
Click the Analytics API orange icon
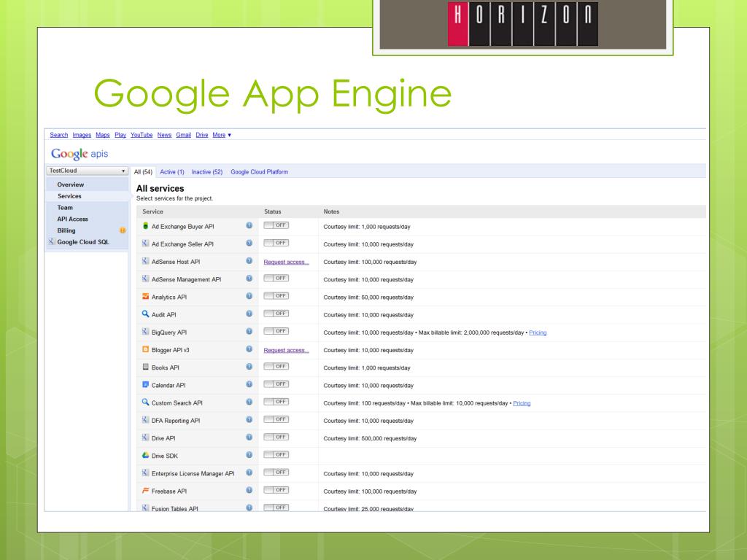click(x=145, y=296)
